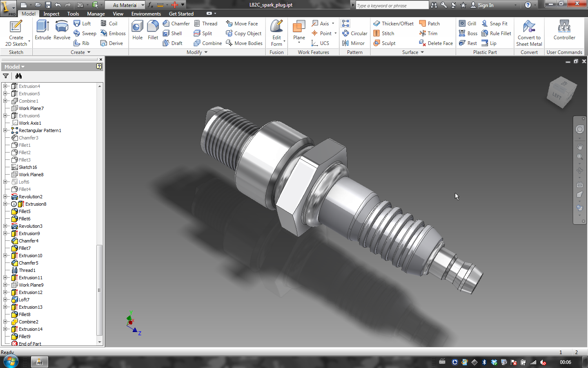Select the Snap Fit tool

coord(494,24)
